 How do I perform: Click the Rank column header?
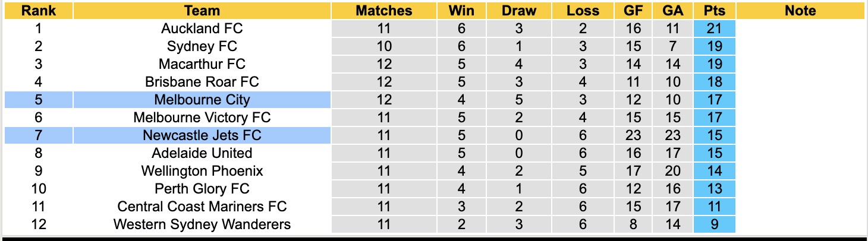38,11
